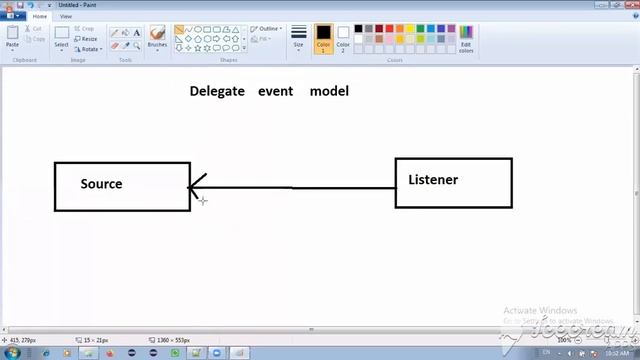Pick the purple color swatch
640x360 pixels.
pyautogui.click(x=451, y=29)
